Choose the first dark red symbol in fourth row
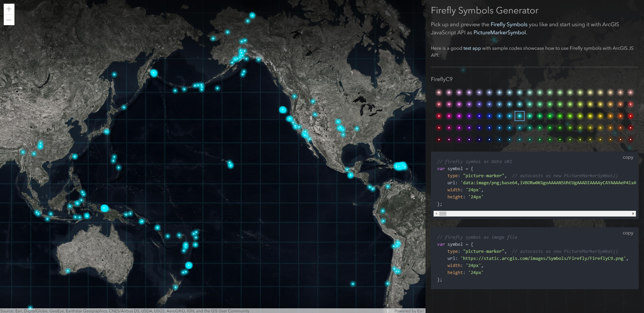Screen dimensions: 644x313 [439, 128]
